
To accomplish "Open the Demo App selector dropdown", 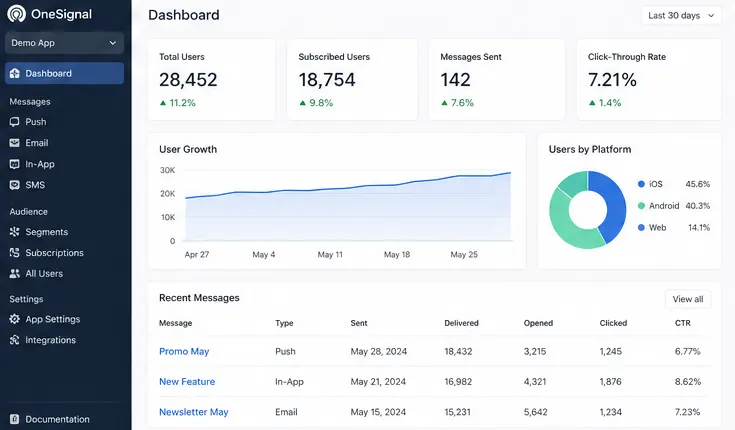I will (x=64, y=43).
